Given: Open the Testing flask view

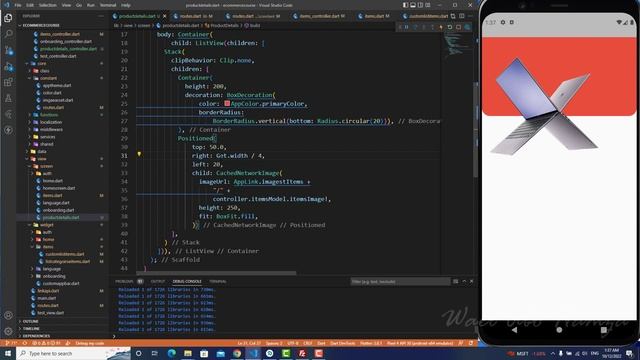Looking at the screenshot, I should 8,98.
